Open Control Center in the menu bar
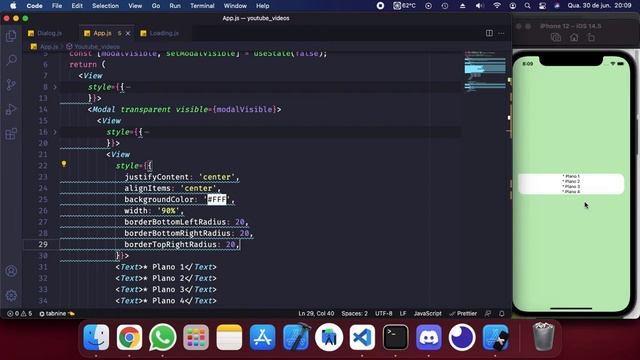This screenshot has height=360, width=640. (542, 6)
